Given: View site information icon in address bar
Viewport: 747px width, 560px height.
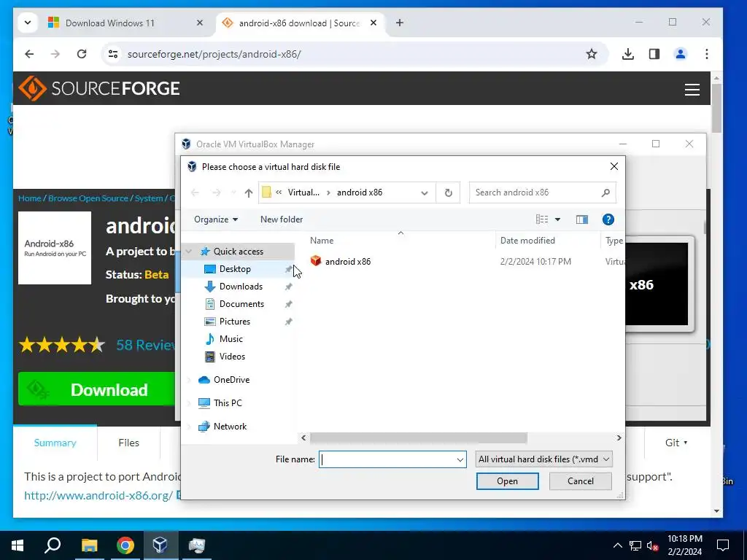Looking at the screenshot, I should pyautogui.click(x=113, y=54).
